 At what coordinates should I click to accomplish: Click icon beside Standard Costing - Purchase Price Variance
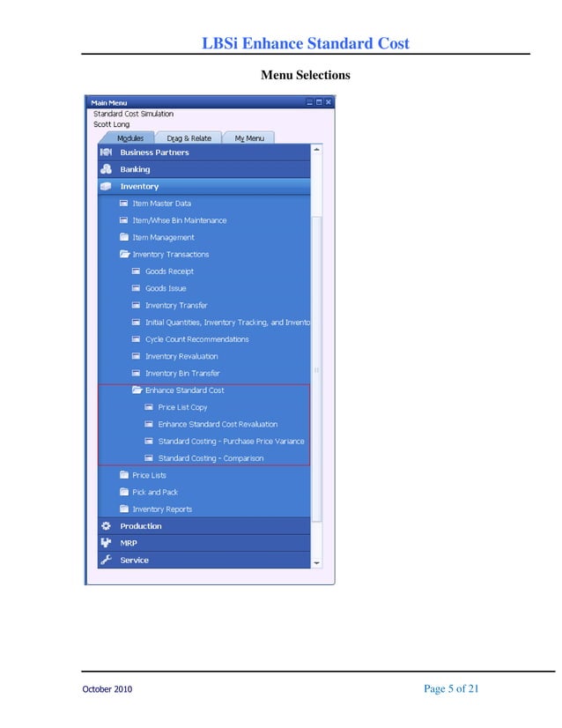149,441
